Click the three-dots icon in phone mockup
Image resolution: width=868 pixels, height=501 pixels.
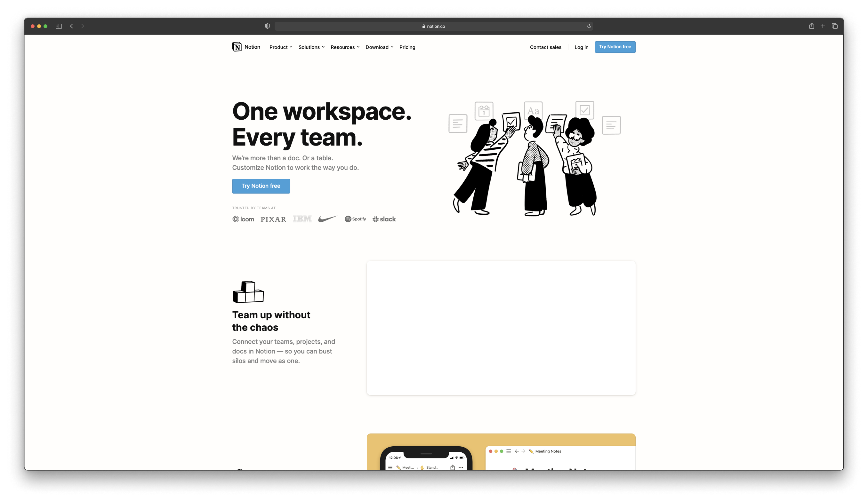(461, 467)
